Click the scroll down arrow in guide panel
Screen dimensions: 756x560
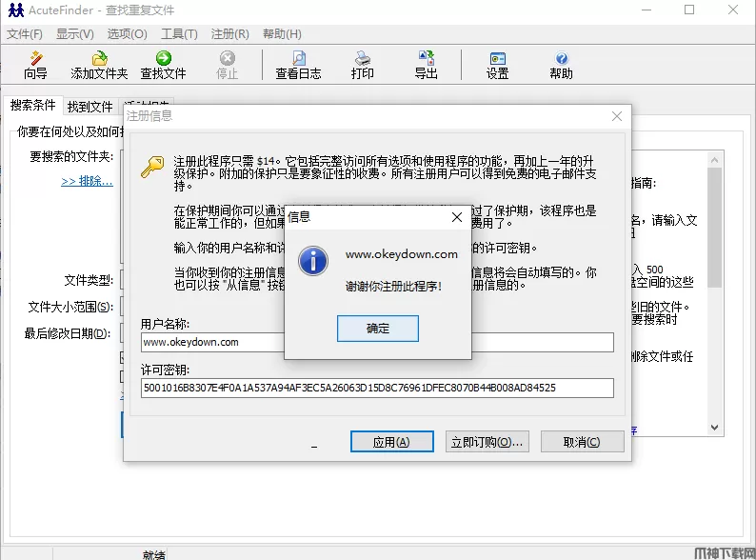click(x=714, y=428)
